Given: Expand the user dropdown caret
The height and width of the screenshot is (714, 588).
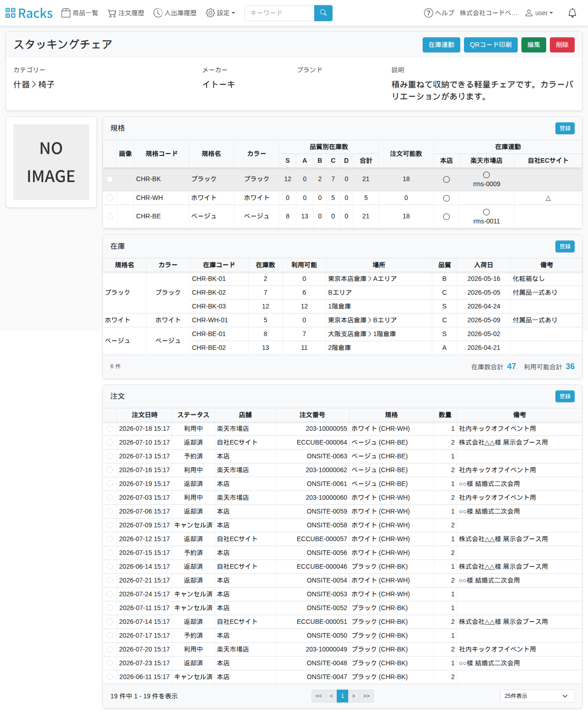Looking at the screenshot, I should click(x=551, y=13).
